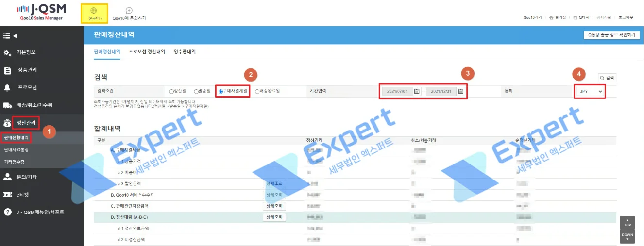This screenshot has width=644, height=246.
Task: Click the ticket icon beside e티켓
Action: [7, 195]
